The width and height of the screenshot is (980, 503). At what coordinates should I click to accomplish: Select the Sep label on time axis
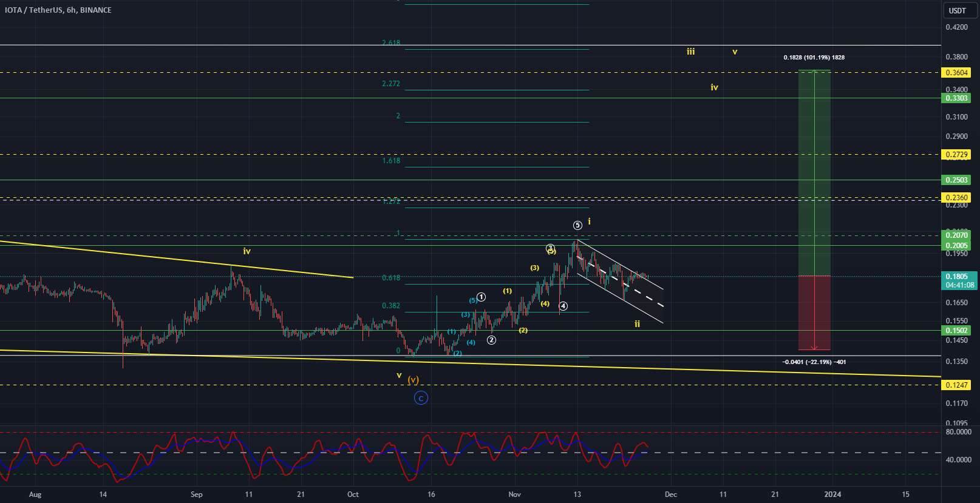click(197, 495)
